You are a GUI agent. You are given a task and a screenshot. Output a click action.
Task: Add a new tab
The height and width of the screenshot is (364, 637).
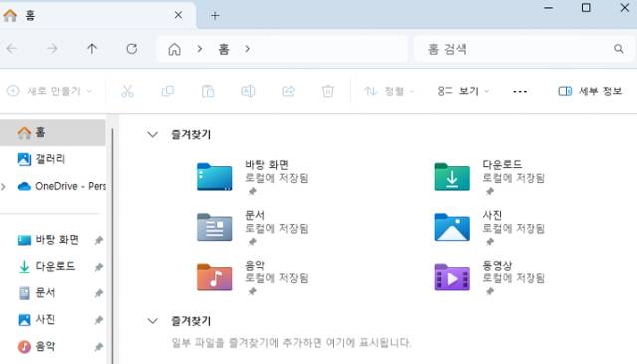pyautogui.click(x=215, y=16)
